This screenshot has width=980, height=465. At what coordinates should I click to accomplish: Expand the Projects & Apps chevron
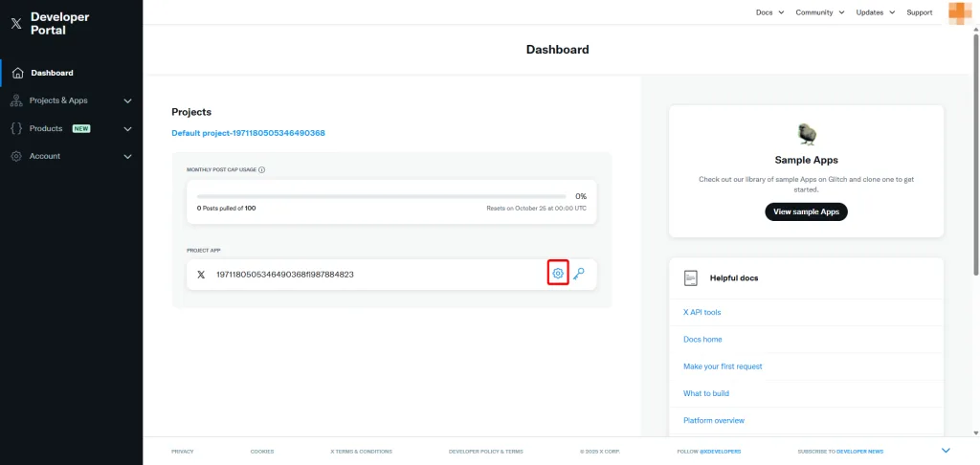[127, 100]
